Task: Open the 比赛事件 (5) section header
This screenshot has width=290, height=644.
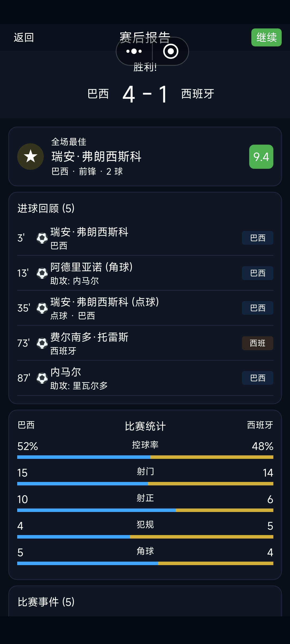Action: (46, 602)
